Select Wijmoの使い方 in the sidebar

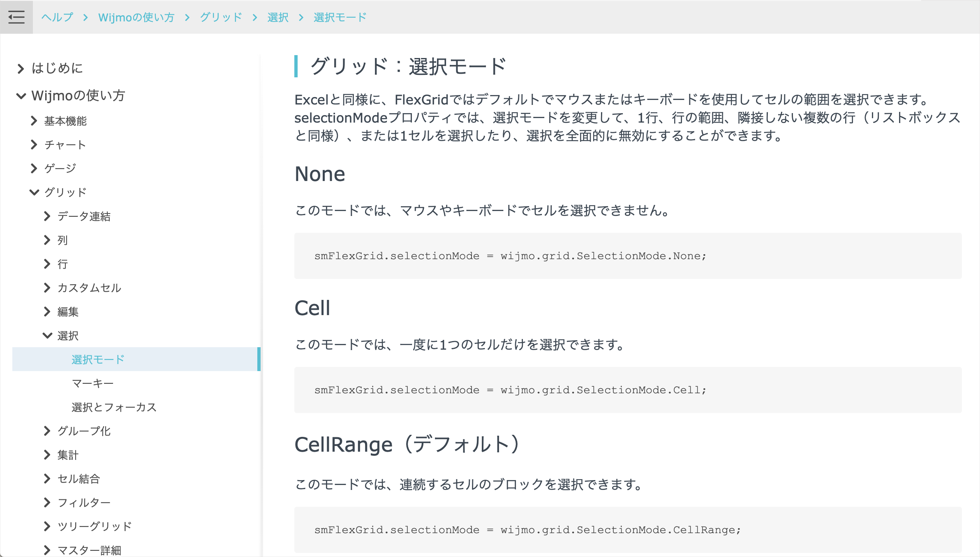[x=79, y=96]
